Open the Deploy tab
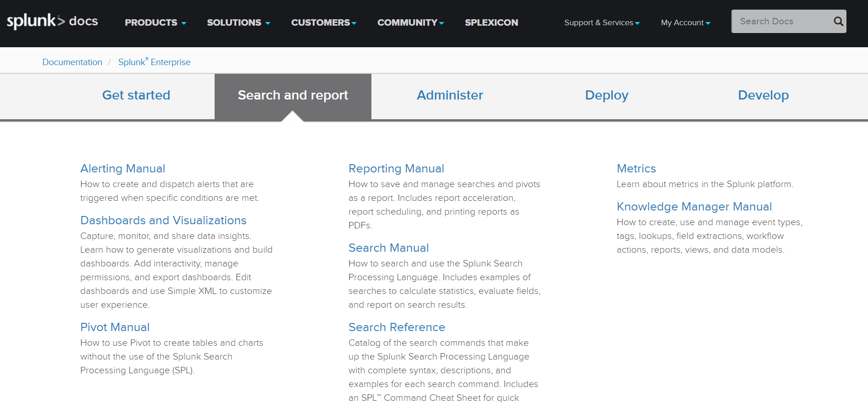 pyautogui.click(x=607, y=95)
